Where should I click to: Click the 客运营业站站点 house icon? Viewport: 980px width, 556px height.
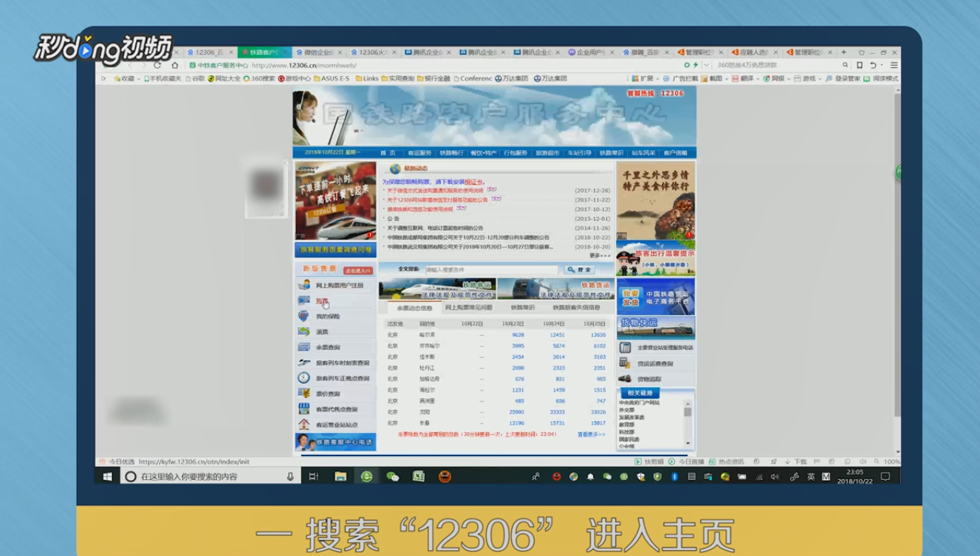point(304,425)
